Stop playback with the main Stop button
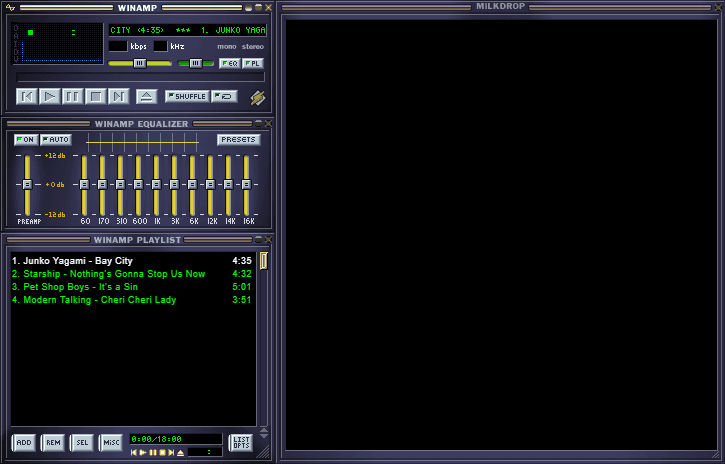725x464 pixels. click(x=96, y=97)
